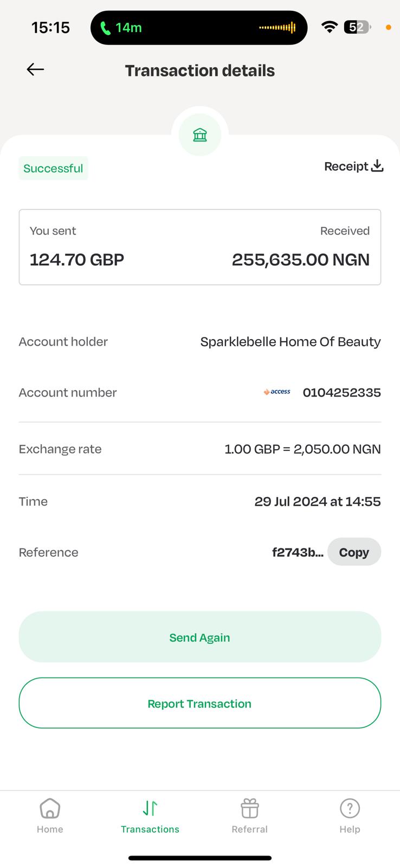Screen dimensions: 400x868
Task: Tap the sent 124.70 GBP amount
Action: 77,259
